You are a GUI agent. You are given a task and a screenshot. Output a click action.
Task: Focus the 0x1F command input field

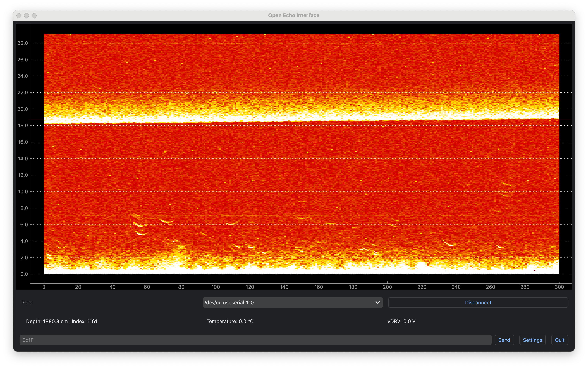pyautogui.click(x=255, y=340)
